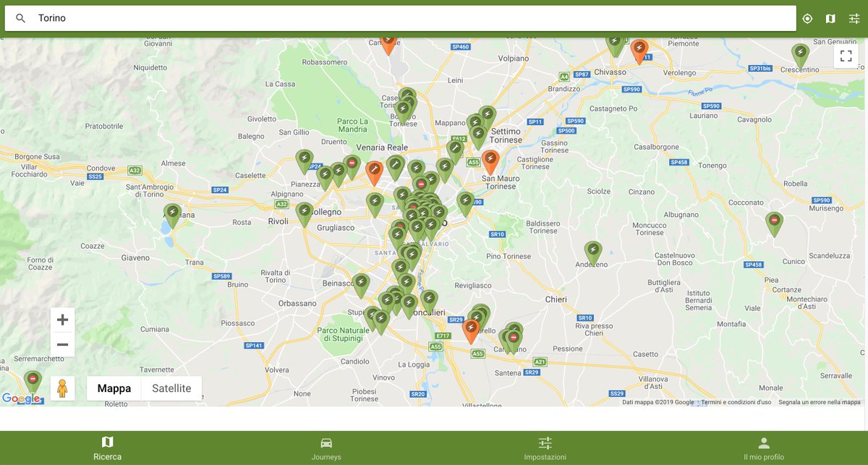Zoom in with the plus button
868x465 pixels.
point(62,320)
